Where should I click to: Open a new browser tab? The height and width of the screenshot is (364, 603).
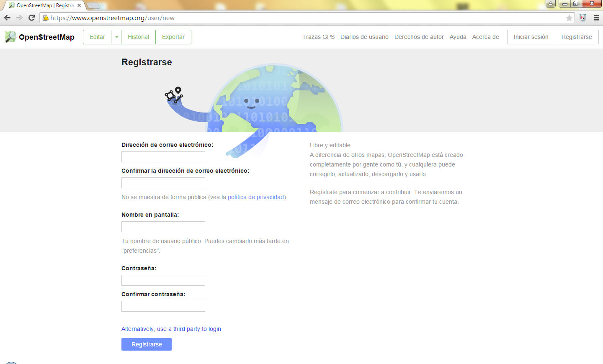click(x=93, y=5)
